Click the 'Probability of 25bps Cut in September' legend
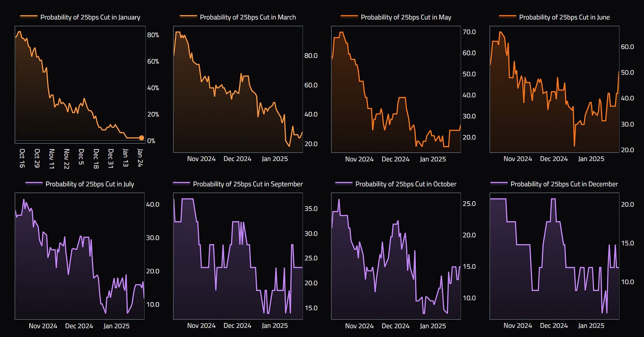 (x=238, y=184)
